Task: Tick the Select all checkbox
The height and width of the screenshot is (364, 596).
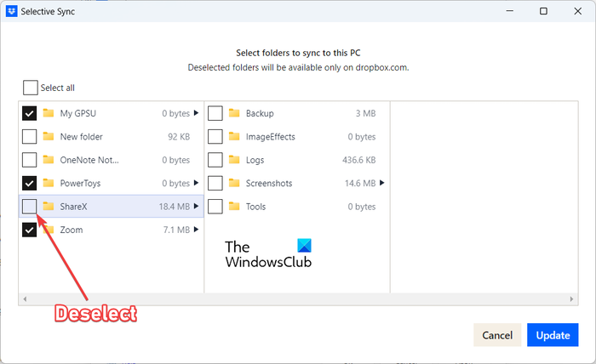Action: [31, 88]
